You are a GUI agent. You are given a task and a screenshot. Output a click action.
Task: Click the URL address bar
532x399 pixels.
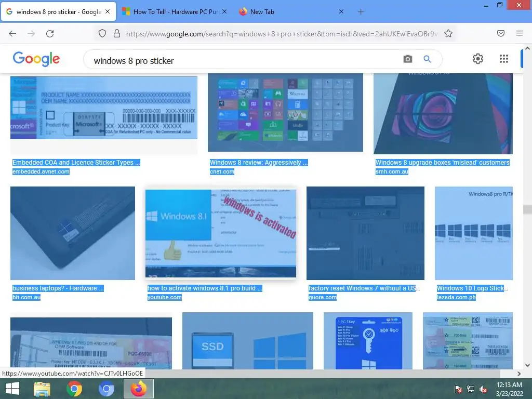[x=282, y=34]
